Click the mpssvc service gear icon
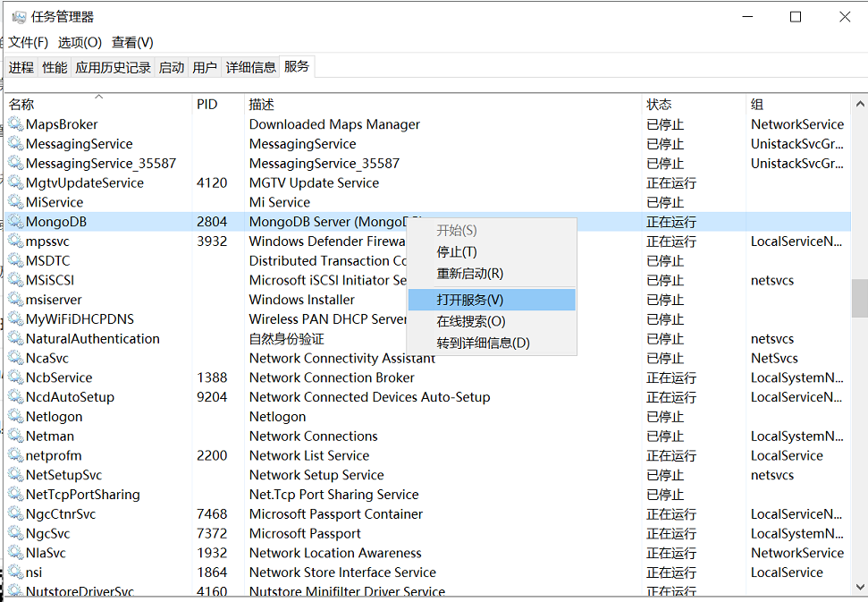This screenshot has height=602, width=868. click(16, 241)
